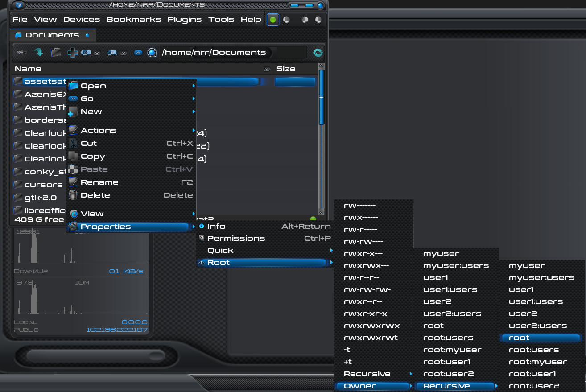Image resolution: width=586 pixels, height=392 pixels.
Task: Click the bookmarks curved arrow toolbar icon
Action: point(39,53)
